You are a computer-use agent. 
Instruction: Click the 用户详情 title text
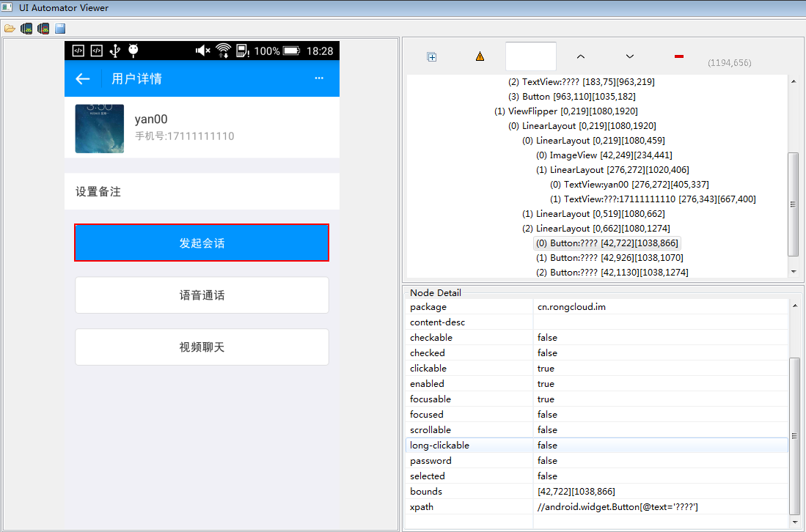(136, 78)
